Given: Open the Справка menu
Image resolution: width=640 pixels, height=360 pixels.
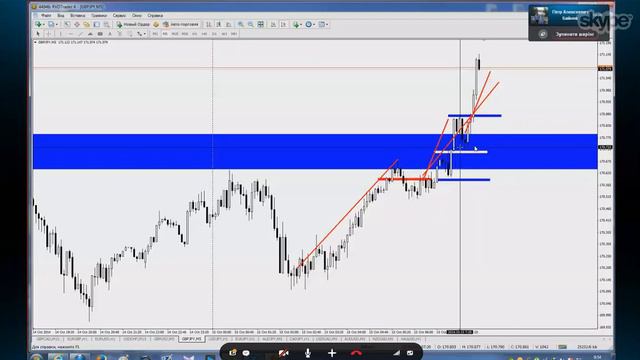Looking at the screenshot, I should tap(155, 16).
